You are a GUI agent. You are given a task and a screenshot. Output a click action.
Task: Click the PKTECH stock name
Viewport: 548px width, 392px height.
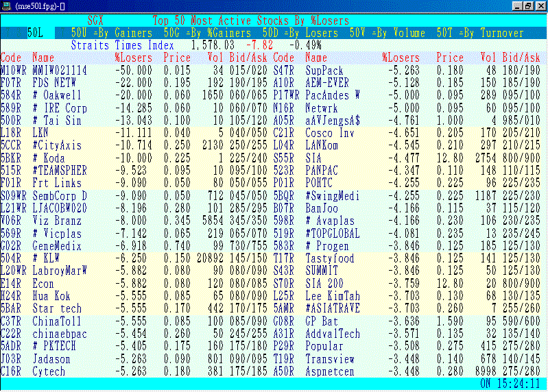[54, 346]
